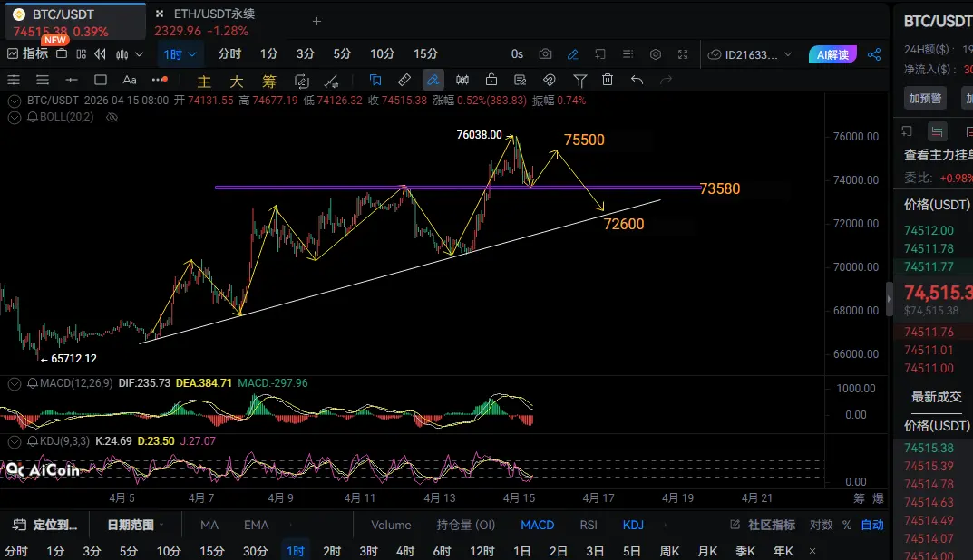Click the magnet snap icon
The width and height of the screenshot is (973, 560).
click(550, 80)
